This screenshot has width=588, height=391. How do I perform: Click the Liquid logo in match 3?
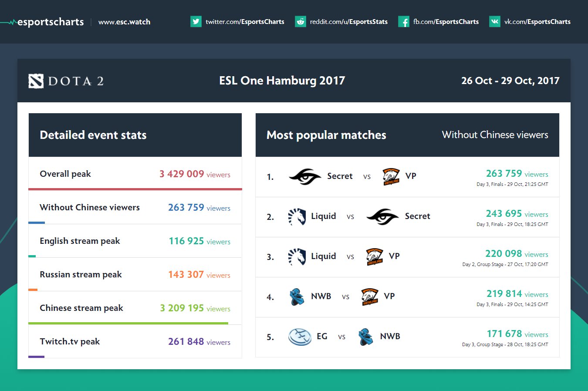coord(297,256)
